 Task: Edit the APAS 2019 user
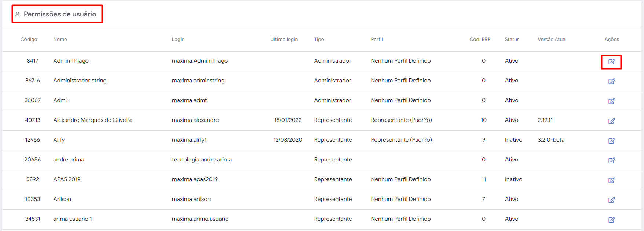611,180
